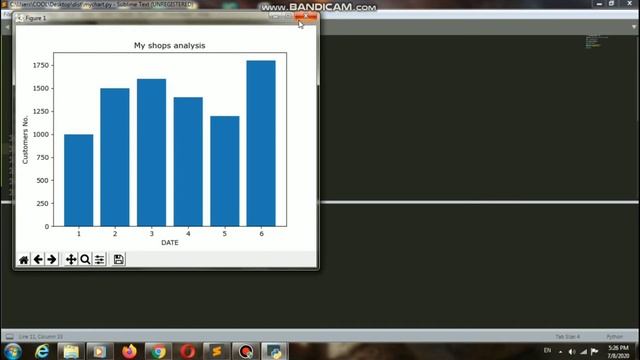Switch to Sublime Text taskbar icon
Image resolution: width=640 pixels, height=360 pixels.
[x=217, y=351]
